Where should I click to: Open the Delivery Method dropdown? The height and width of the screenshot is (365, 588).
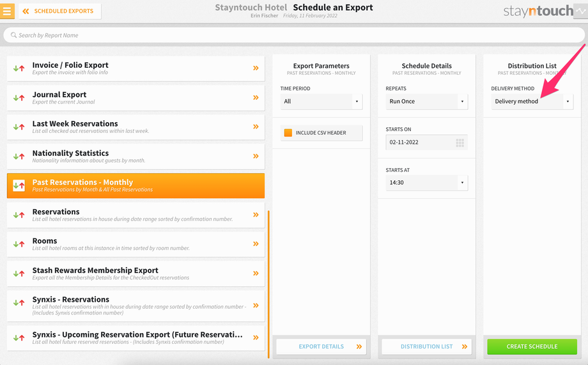tap(532, 101)
